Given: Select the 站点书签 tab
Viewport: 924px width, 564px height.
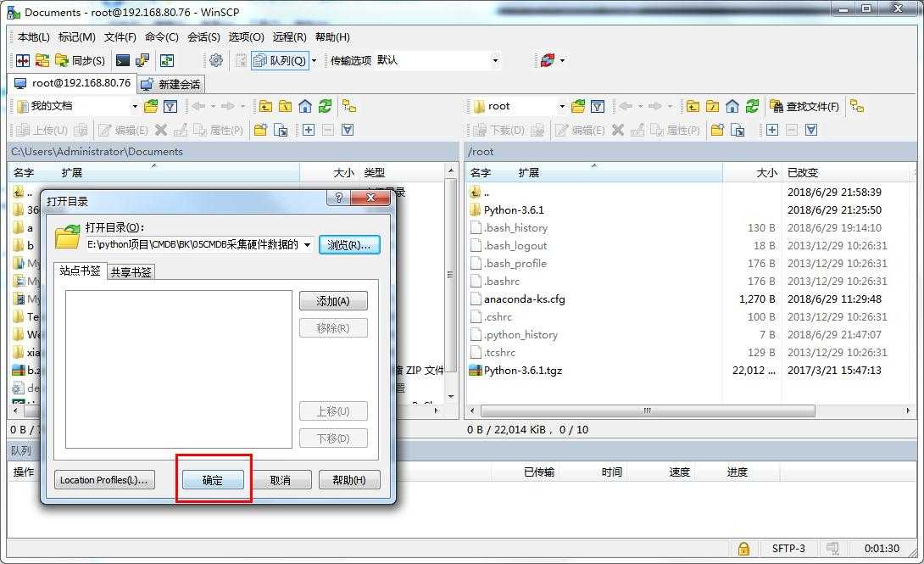Looking at the screenshot, I should click(81, 271).
